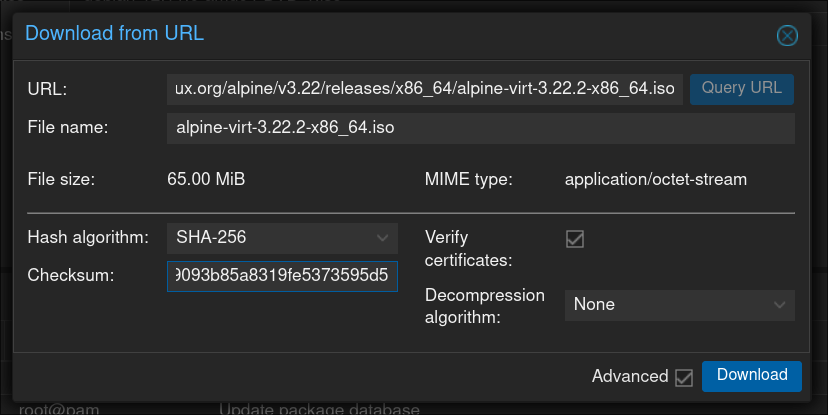Click the application/octet-stream MIME type value

[x=655, y=180]
